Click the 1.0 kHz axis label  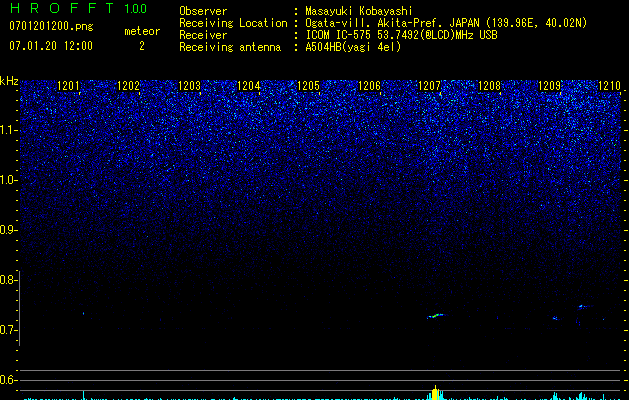point(8,180)
